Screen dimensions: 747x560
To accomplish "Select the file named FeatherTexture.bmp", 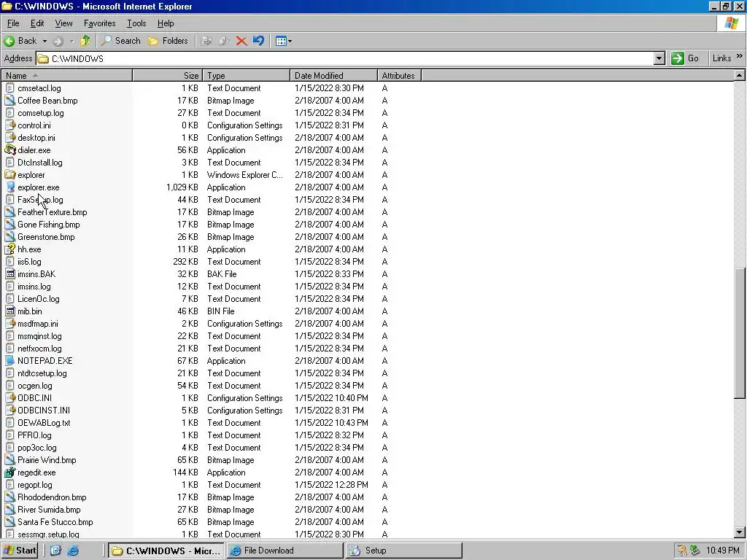I will click(x=53, y=212).
